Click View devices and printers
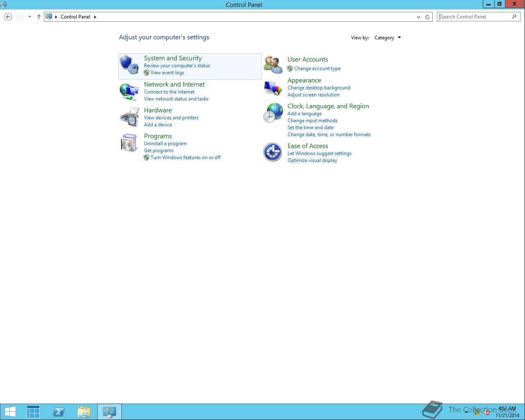The image size is (525, 420). pyautogui.click(x=171, y=118)
